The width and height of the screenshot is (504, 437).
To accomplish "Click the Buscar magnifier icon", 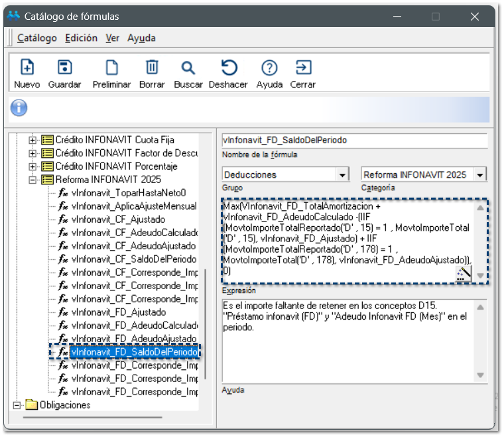I will click(x=188, y=68).
